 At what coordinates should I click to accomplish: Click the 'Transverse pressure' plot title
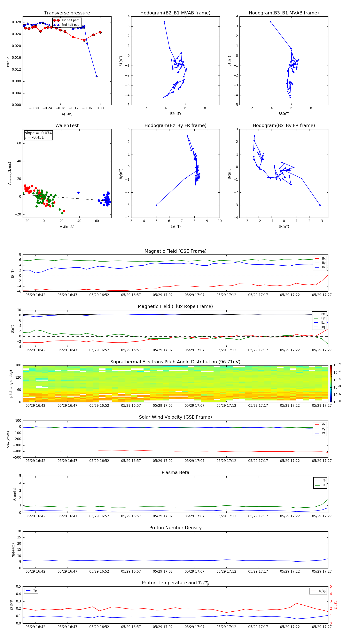tap(67, 13)
